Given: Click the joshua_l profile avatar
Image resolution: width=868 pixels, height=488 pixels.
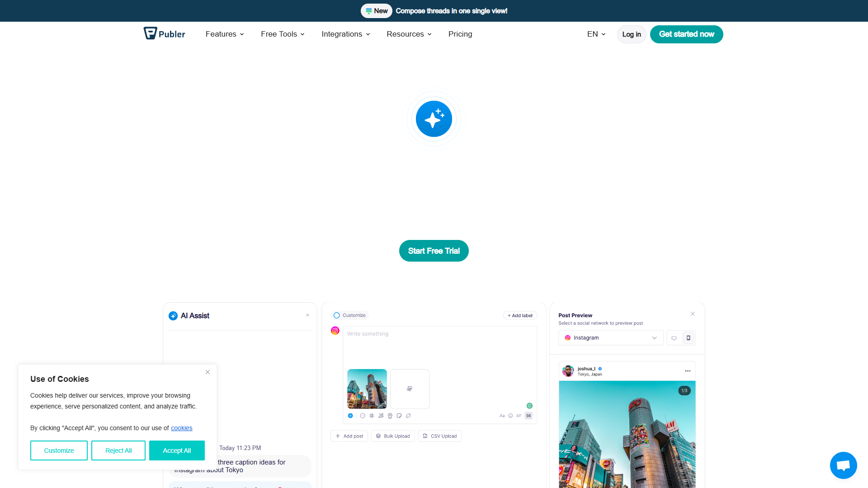Looking at the screenshot, I should pos(568,371).
